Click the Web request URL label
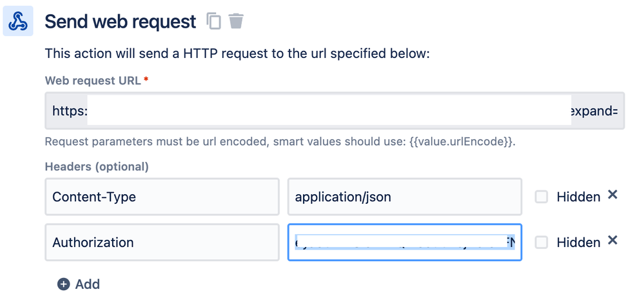644x305 pixels. tap(93, 81)
